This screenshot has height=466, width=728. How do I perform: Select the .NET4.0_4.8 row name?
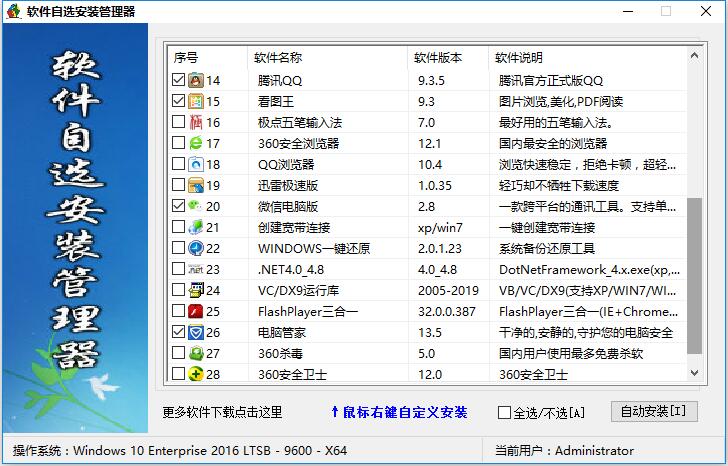tap(291, 270)
